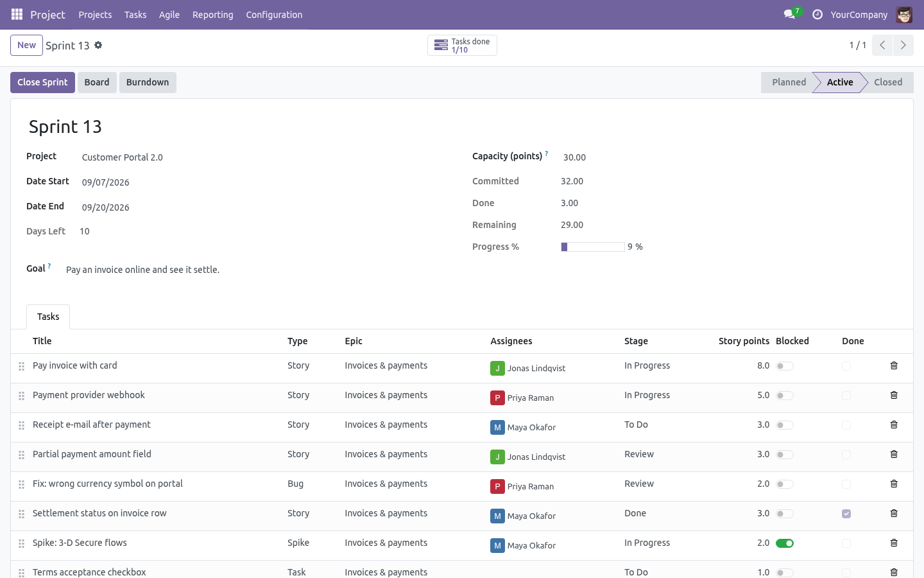The height and width of the screenshot is (578, 924).
Task: Delete the Settlement status on invoice row
Action: (894, 513)
